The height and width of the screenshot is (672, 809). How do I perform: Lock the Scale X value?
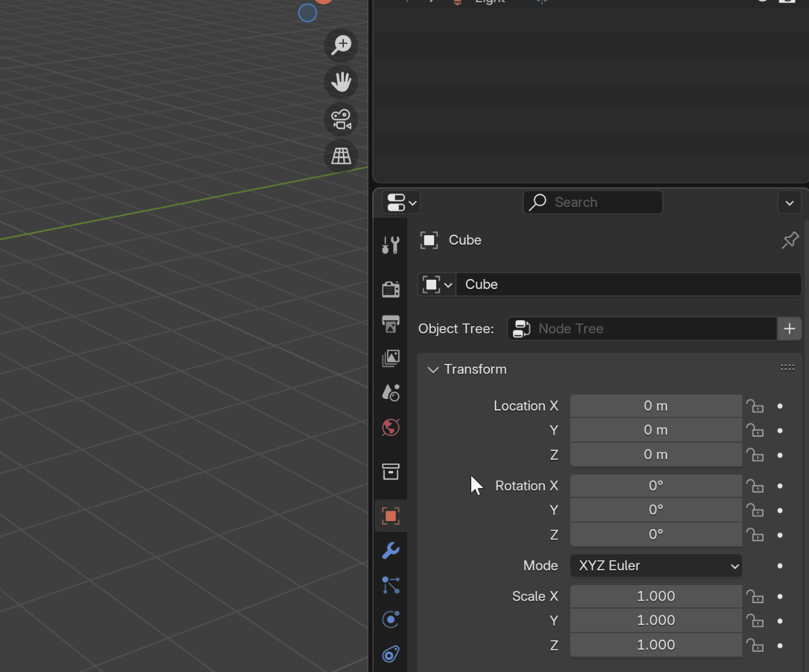tap(754, 597)
